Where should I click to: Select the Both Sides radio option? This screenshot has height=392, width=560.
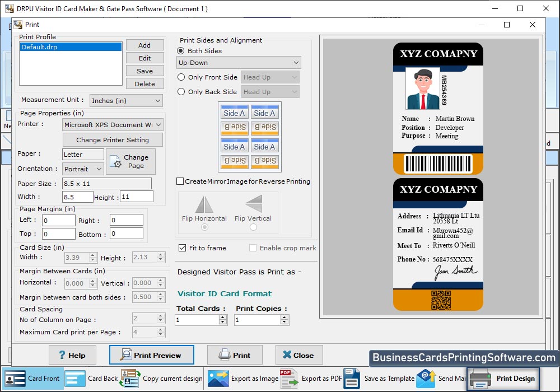tap(181, 51)
